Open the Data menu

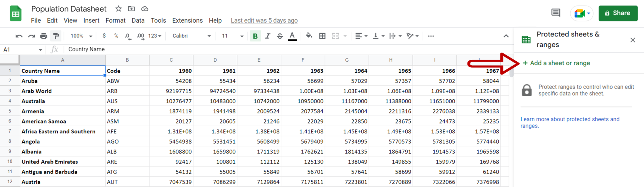click(x=138, y=20)
